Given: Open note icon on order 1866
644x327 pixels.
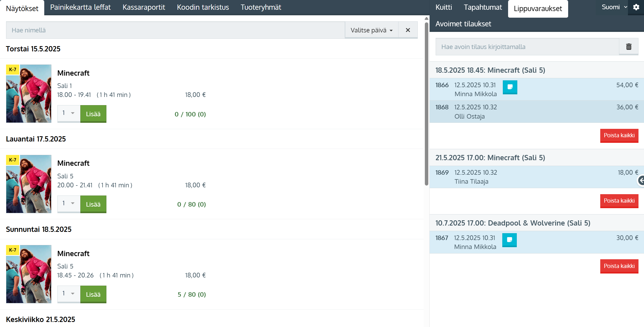Looking at the screenshot, I should click(x=510, y=87).
